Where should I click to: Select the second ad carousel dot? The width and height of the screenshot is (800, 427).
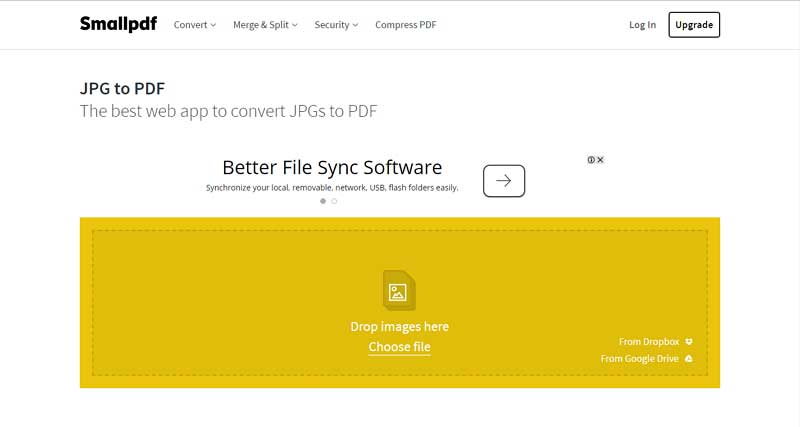(x=334, y=201)
